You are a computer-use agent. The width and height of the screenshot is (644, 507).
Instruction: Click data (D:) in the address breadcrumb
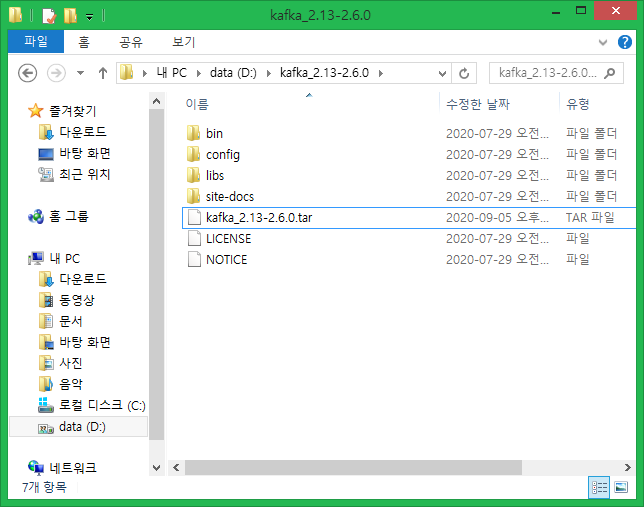pos(233,73)
